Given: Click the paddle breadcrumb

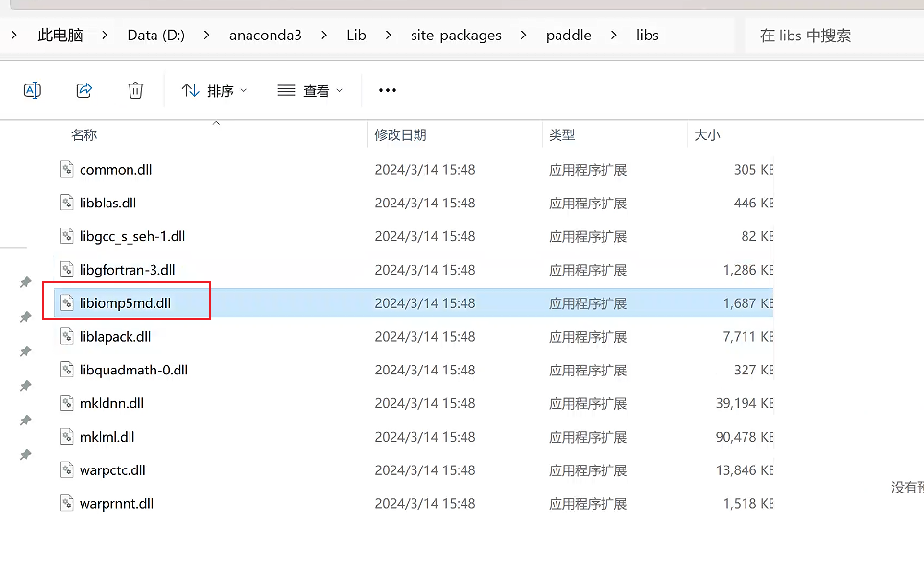Looking at the screenshot, I should click(x=569, y=36).
